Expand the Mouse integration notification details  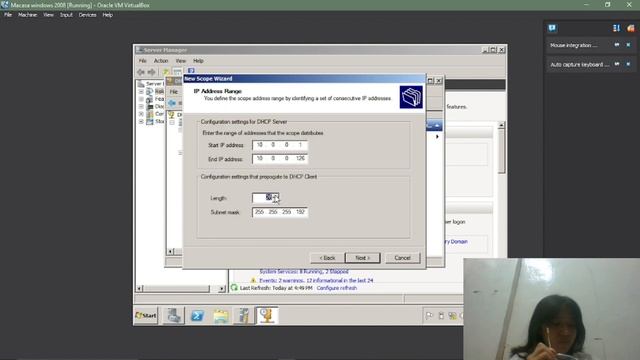point(617,45)
